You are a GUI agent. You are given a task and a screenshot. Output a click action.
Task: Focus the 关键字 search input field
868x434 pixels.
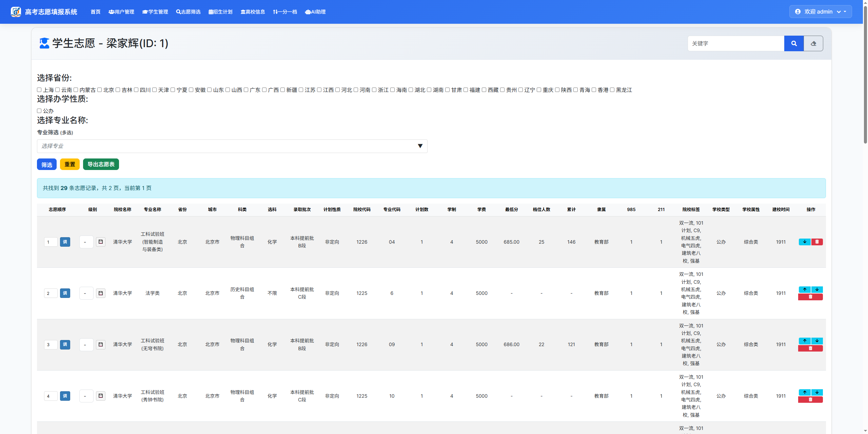pos(736,43)
